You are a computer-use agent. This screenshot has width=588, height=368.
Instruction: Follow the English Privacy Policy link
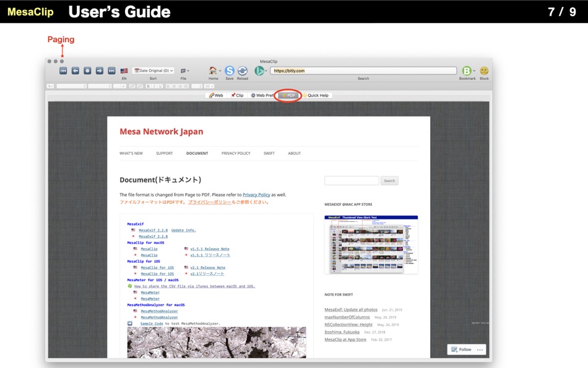pyautogui.click(x=256, y=195)
